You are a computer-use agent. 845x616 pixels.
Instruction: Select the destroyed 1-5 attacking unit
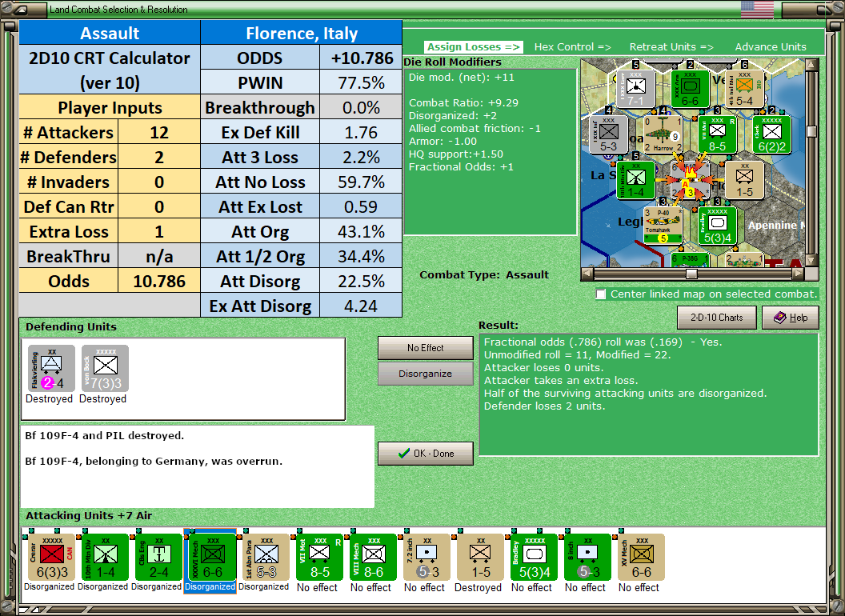point(479,558)
